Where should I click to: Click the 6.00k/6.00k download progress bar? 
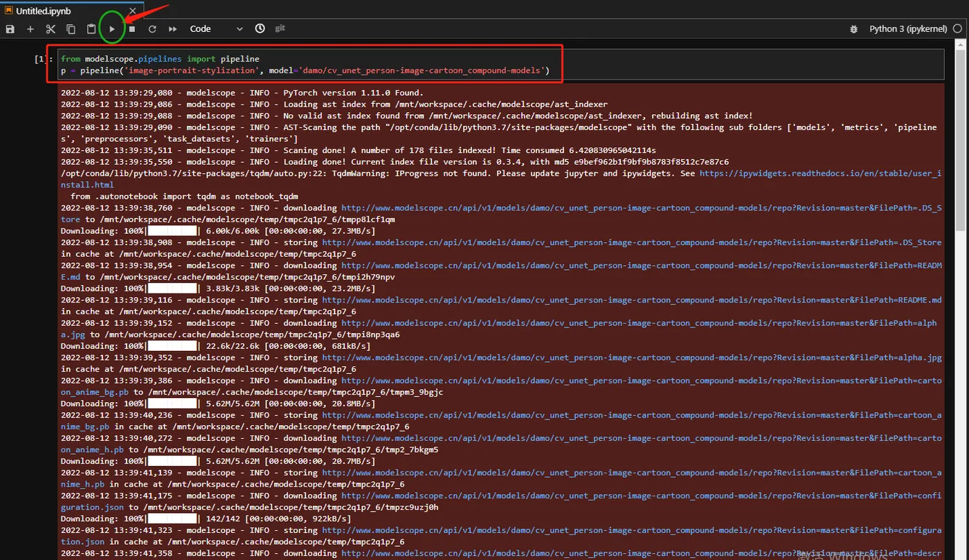pos(172,231)
